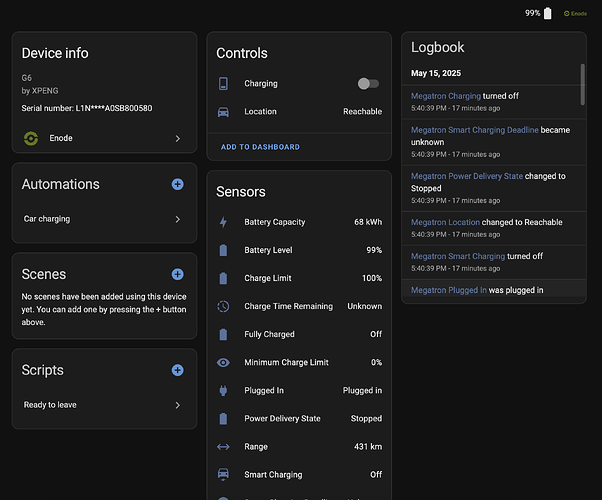The width and height of the screenshot is (602, 500).
Task: Open the Ready to leave script chevron
Action: coord(177,405)
